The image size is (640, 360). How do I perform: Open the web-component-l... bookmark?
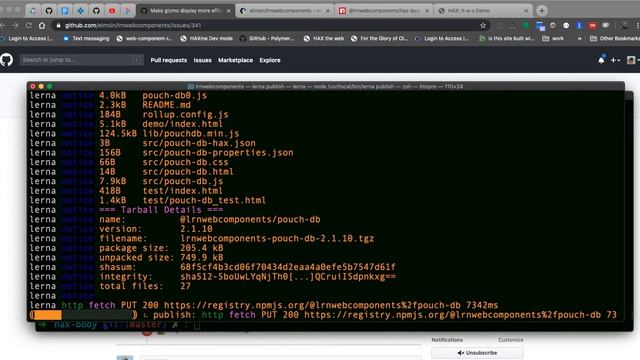[144, 38]
